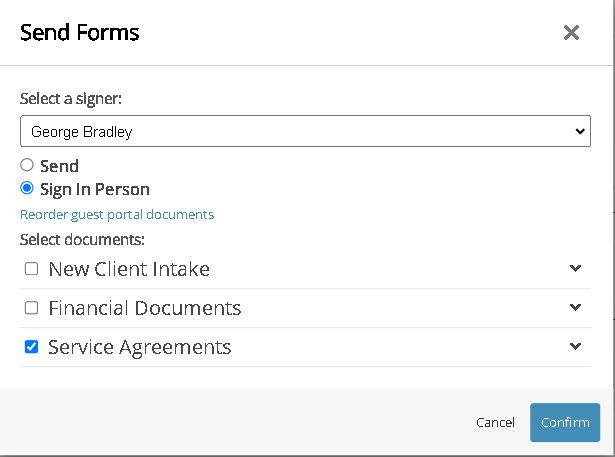615x457 pixels.
Task: Expand Service Agreements chevron
Action: point(575,346)
